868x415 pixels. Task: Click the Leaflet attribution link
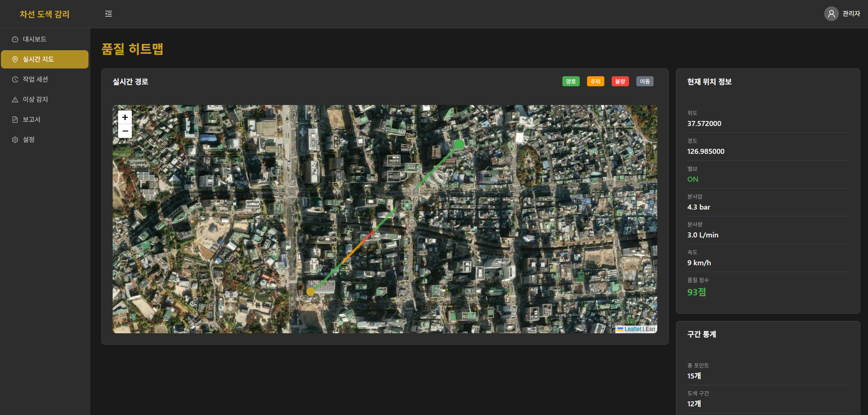coord(632,329)
